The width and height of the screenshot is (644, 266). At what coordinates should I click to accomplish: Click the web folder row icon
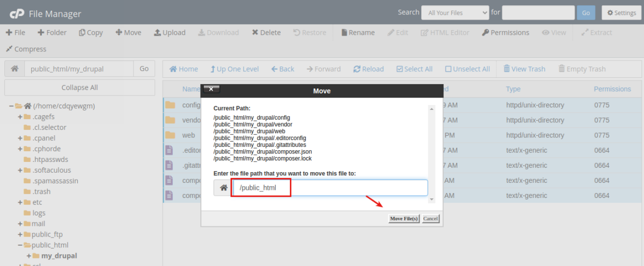(170, 135)
